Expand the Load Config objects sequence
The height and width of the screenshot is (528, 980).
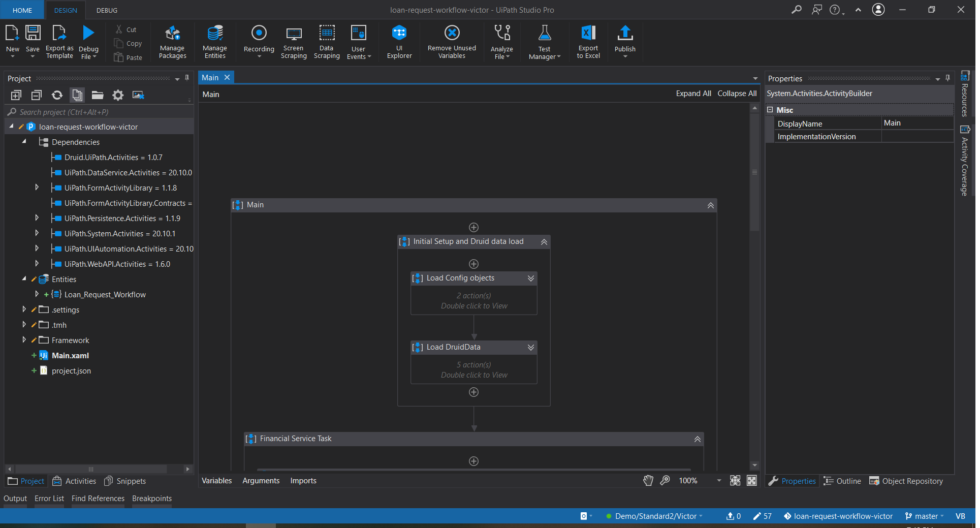click(531, 278)
